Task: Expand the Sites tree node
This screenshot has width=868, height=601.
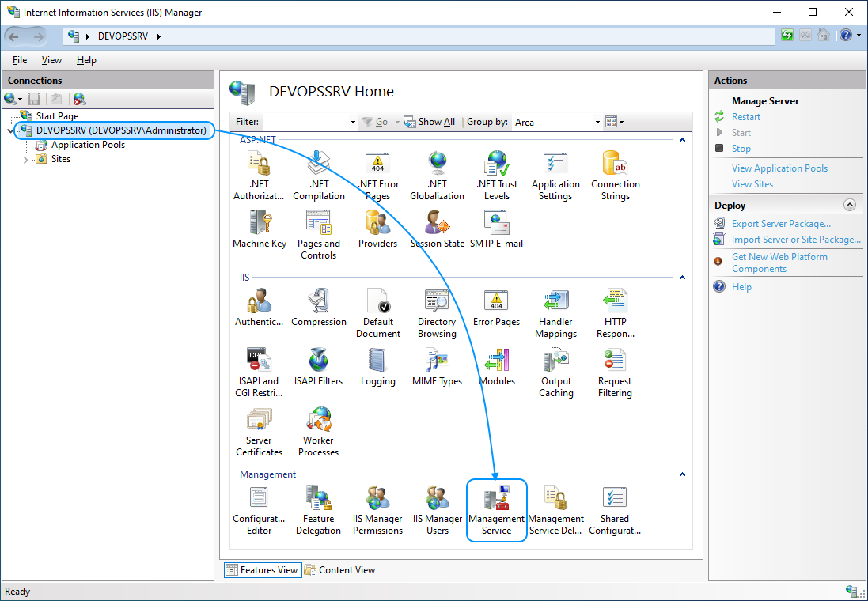Action: pos(25,160)
